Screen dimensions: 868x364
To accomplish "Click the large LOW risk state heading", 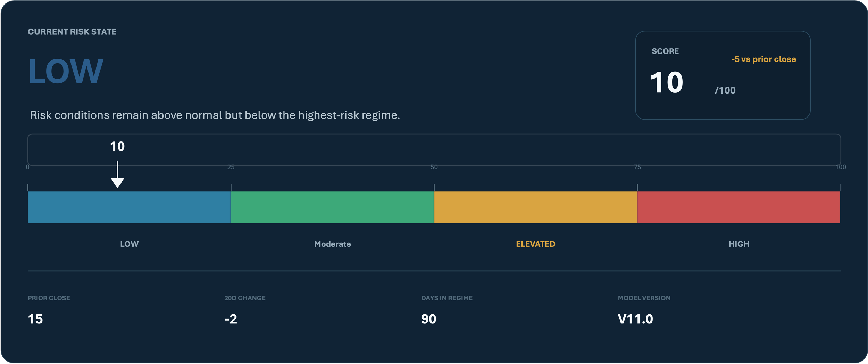I will 66,71.
